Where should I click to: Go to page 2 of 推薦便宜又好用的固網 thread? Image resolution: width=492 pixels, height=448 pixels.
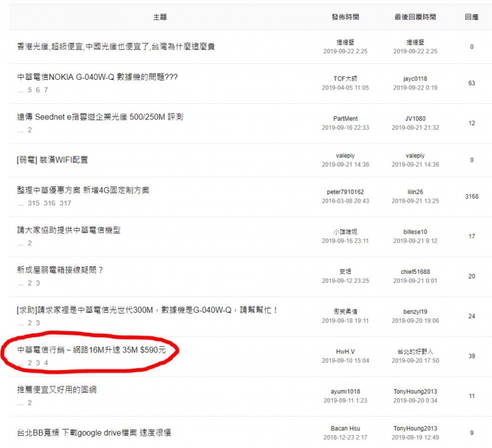pyautogui.click(x=29, y=402)
